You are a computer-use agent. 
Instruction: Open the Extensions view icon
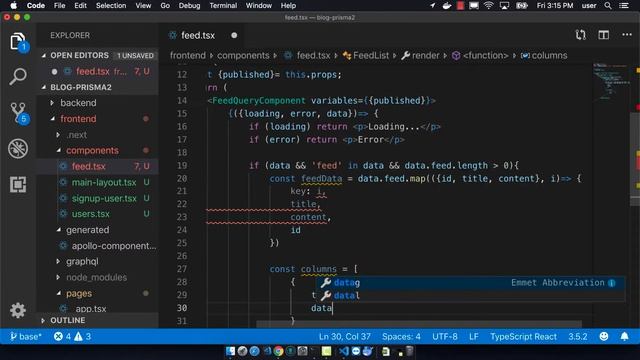(x=18, y=184)
